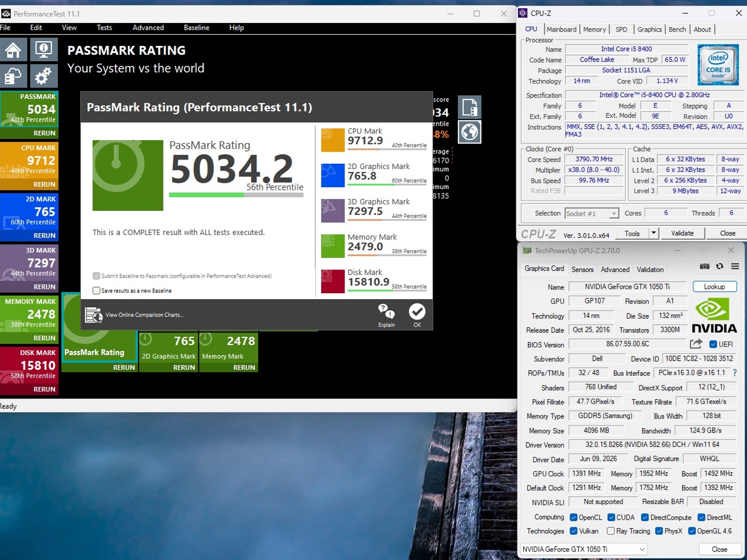The width and height of the screenshot is (747, 560).
Task: Toggle the Vulkan checkbox
Action: pos(573,531)
